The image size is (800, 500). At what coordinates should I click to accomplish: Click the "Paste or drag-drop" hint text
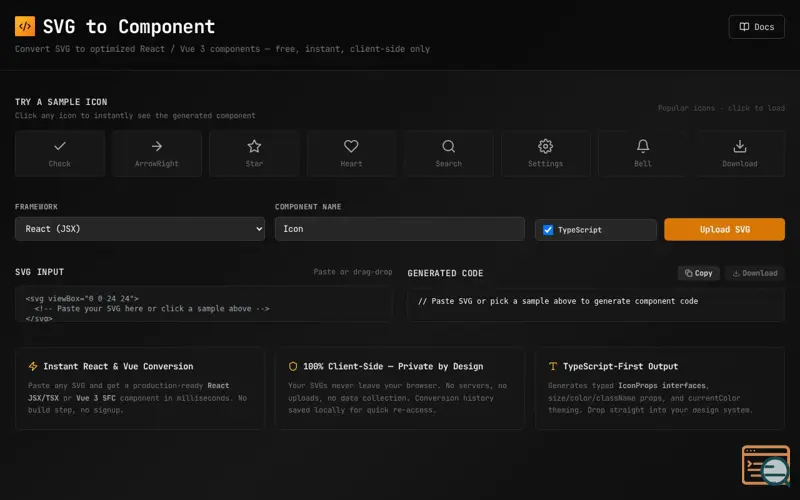point(353,272)
